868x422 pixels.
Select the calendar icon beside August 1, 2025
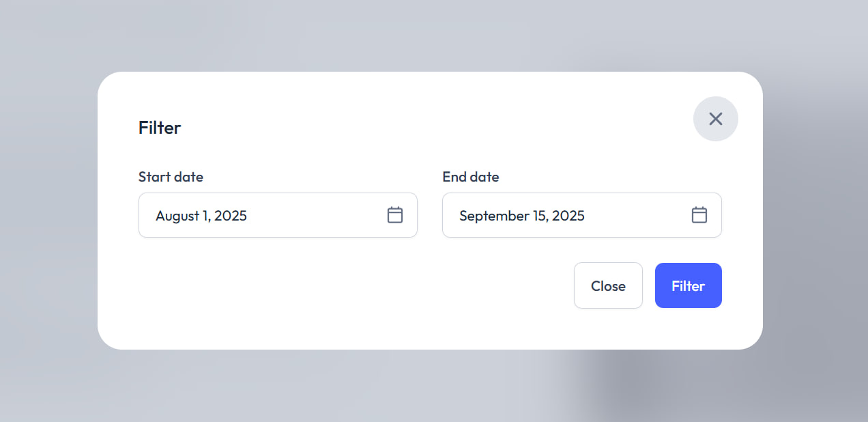[395, 215]
